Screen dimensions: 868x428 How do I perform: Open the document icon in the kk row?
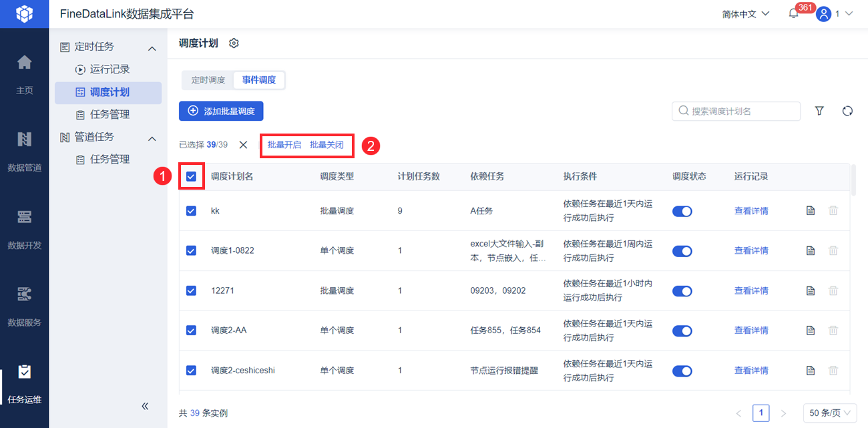point(811,211)
